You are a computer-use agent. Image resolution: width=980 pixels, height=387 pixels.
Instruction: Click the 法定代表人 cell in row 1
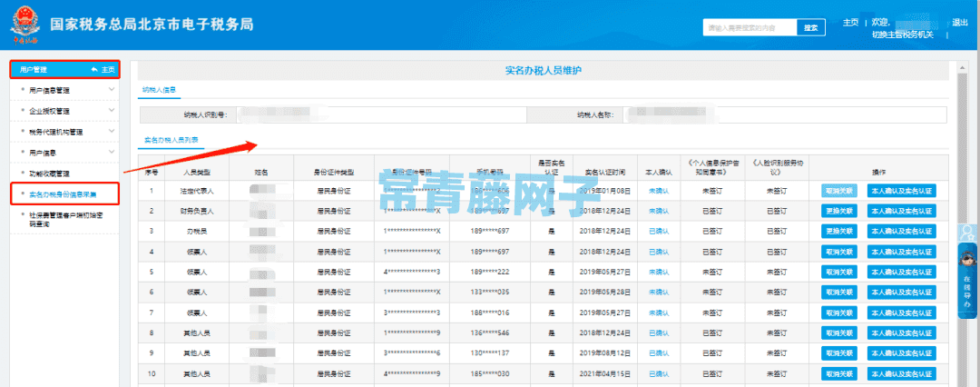pos(196,191)
